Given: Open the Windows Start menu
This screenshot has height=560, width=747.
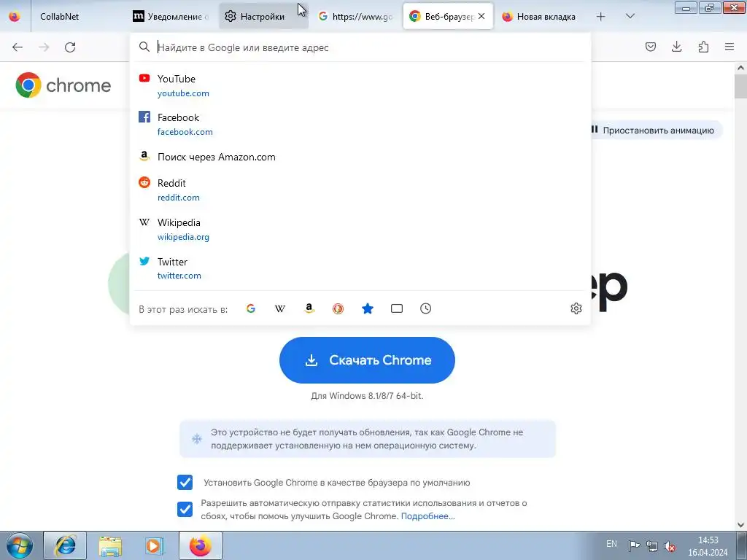Looking at the screenshot, I should pos(20,545).
